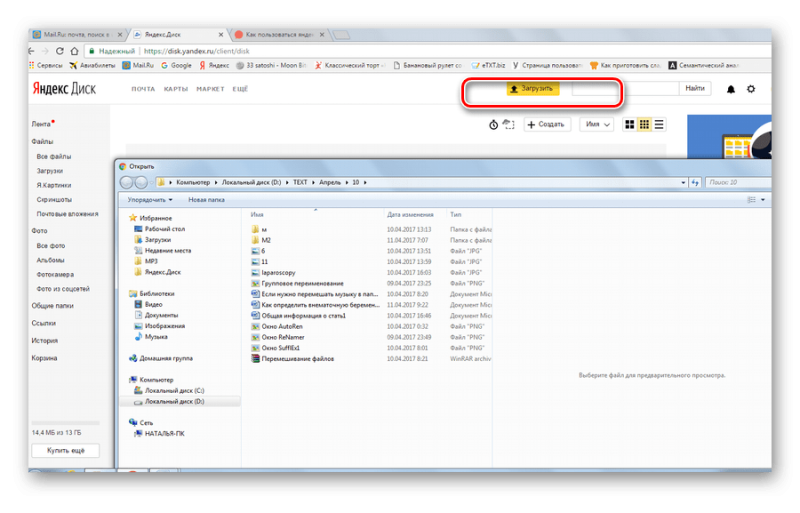Open the Имя sort dropdown
800x513 pixels.
pyautogui.click(x=597, y=125)
